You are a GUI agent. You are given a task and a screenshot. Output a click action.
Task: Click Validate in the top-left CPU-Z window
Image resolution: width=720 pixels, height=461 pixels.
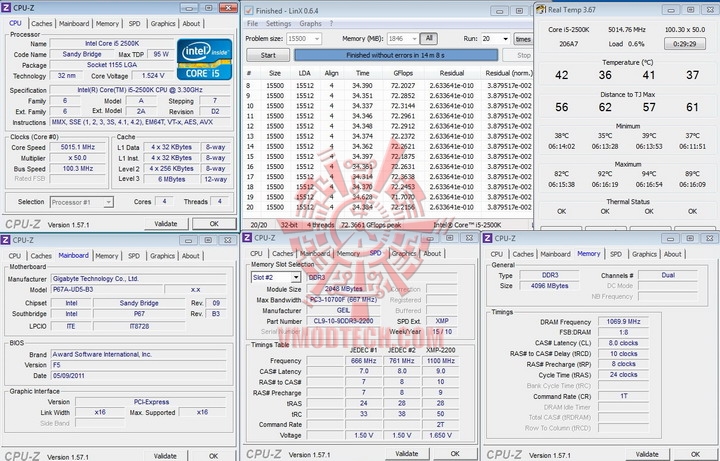166,224
